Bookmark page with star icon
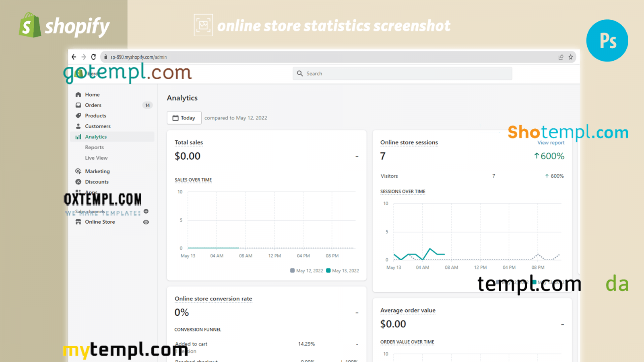The height and width of the screenshot is (362, 644). 570,57
